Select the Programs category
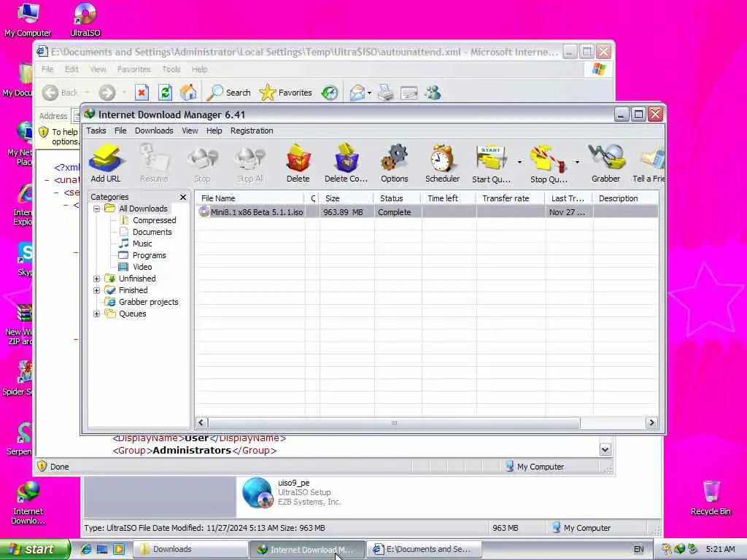 [x=149, y=255]
